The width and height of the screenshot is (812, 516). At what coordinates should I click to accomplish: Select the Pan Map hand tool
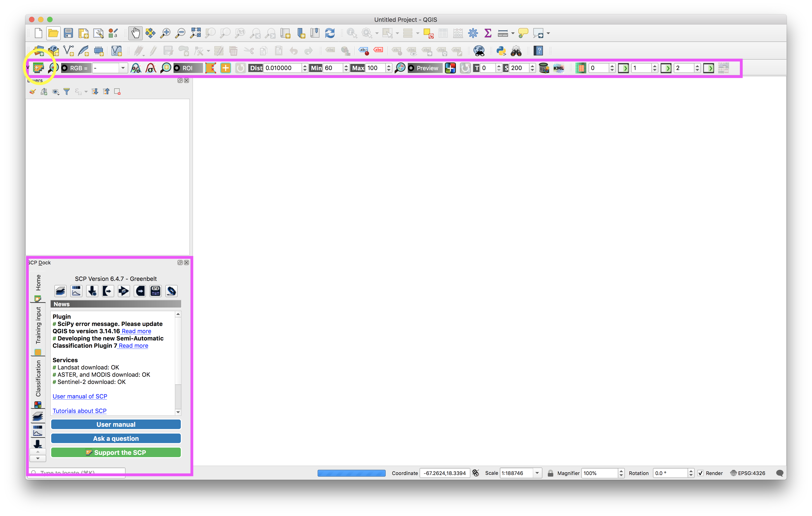[135, 33]
